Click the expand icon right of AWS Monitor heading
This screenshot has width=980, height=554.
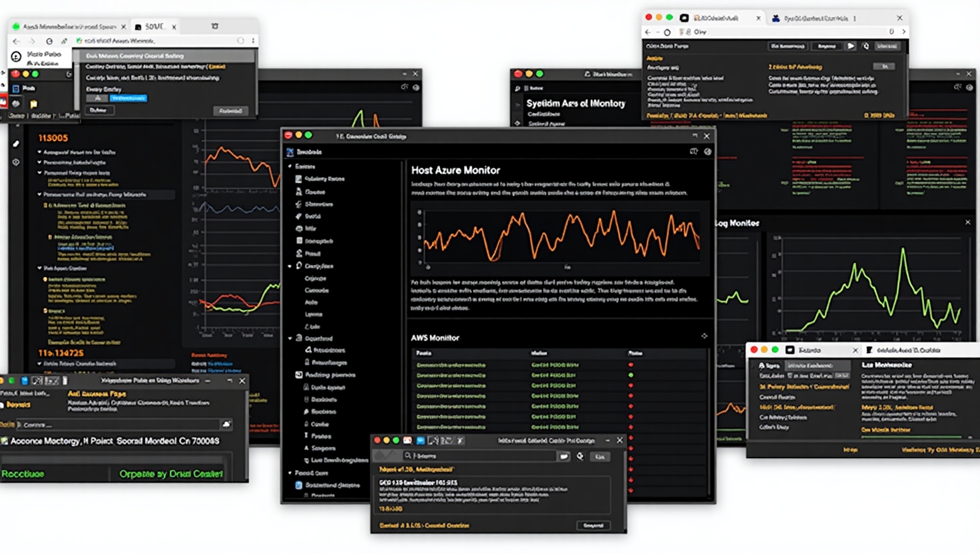click(704, 336)
